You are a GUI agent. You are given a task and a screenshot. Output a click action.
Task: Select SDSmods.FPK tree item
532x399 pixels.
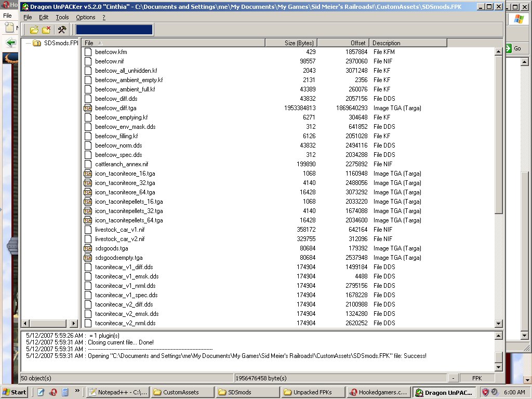coord(61,43)
